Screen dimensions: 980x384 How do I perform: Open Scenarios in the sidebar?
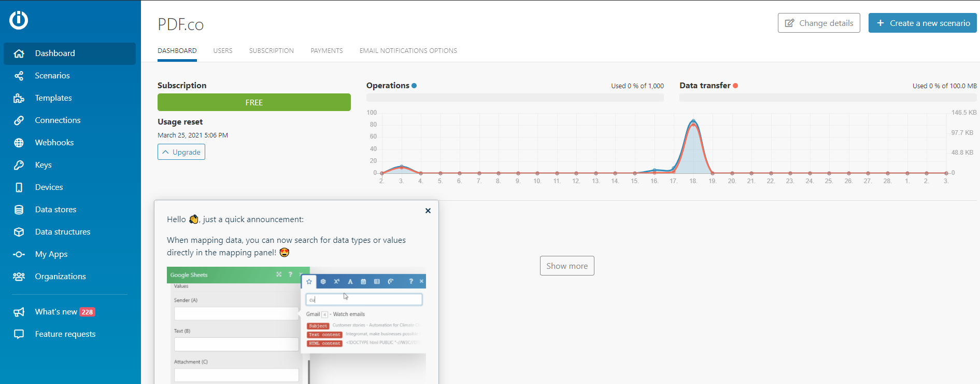69,76
